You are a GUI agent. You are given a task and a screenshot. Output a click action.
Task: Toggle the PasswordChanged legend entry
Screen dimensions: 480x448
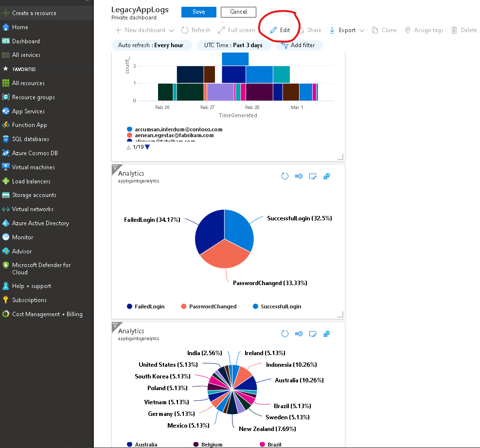(x=208, y=306)
